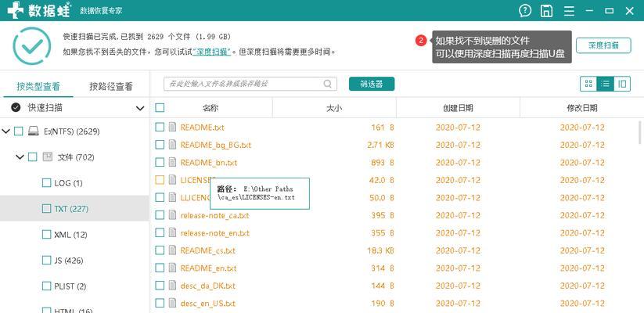Follow the "深度扫描" hyperlink in message

point(211,52)
